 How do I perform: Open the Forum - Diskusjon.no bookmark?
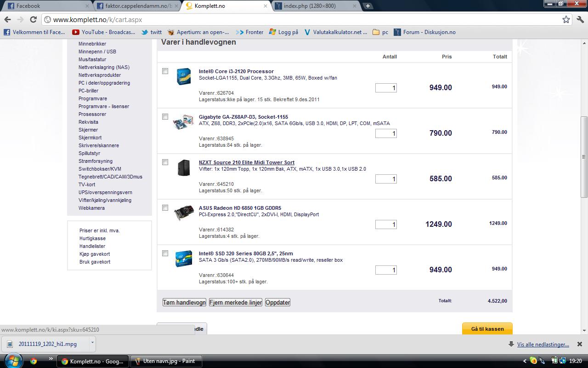[424, 32]
